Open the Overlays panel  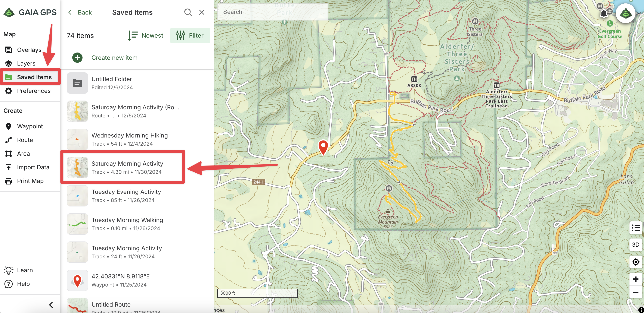point(29,50)
